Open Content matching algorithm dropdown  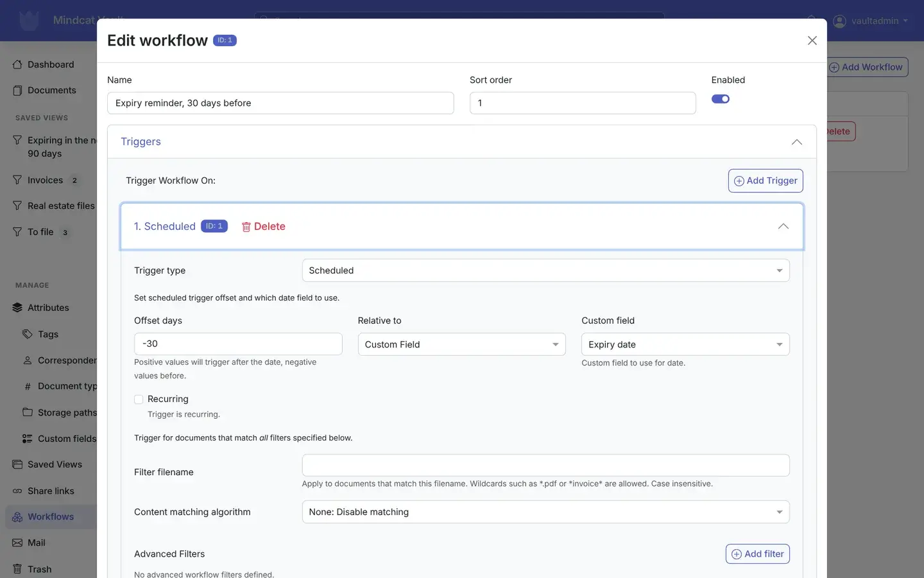click(x=545, y=512)
